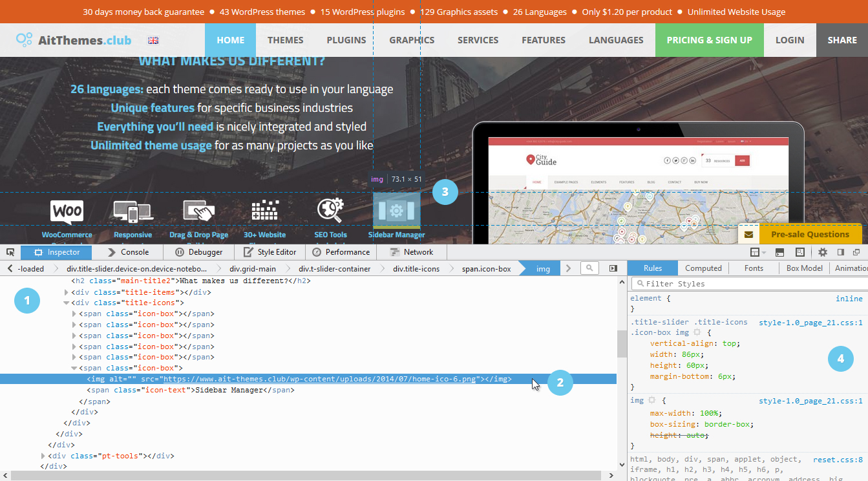This screenshot has width=868, height=481.
Task: Open the frame selector icon in devtools toolbar
Action: (754, 252)
